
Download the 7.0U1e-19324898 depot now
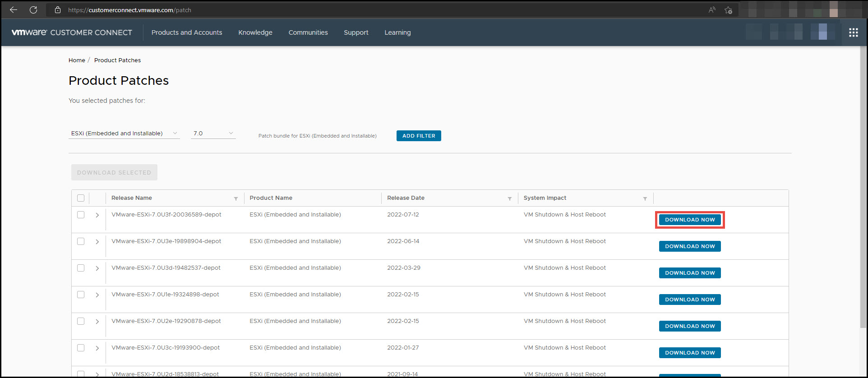click(690, 300)
